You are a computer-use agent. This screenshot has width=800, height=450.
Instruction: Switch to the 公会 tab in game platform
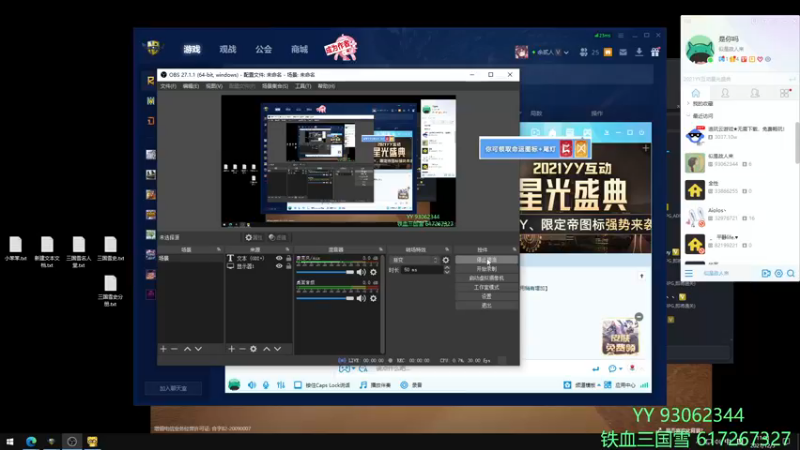[263, 49]
